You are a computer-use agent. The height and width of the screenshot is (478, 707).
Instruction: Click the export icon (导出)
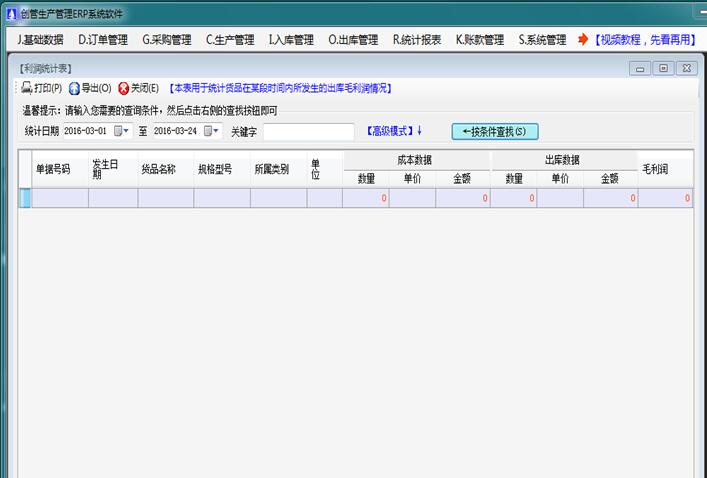click(74, 88)
